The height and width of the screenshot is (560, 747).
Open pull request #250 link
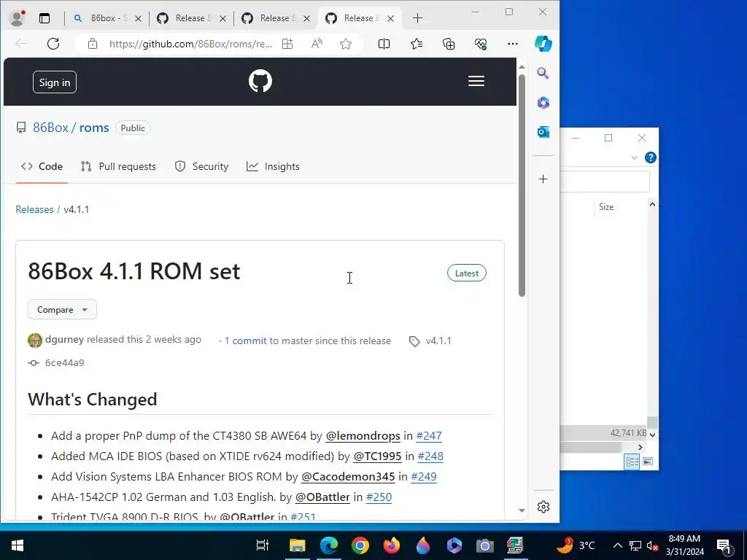(x=379, y=497)
